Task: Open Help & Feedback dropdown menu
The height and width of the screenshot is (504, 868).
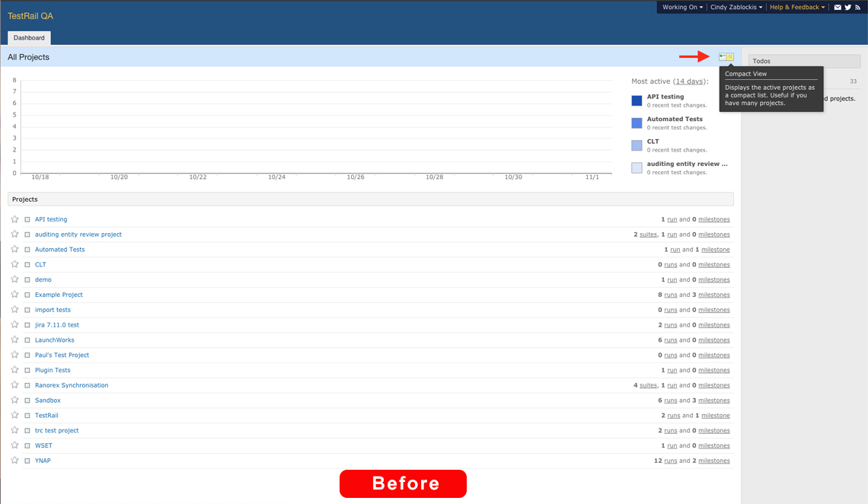Action: pyautogui.click(x=796, y=8)
